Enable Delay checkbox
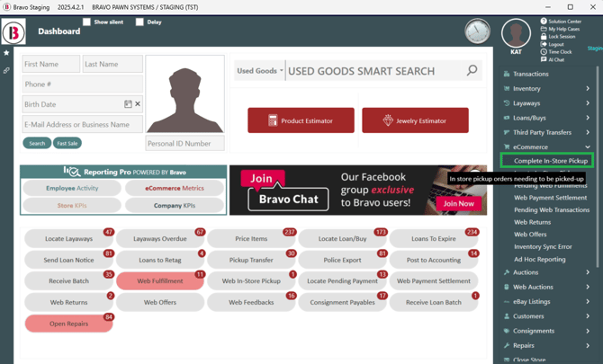The height and width of the screenshot is (364, 603). 139,22
